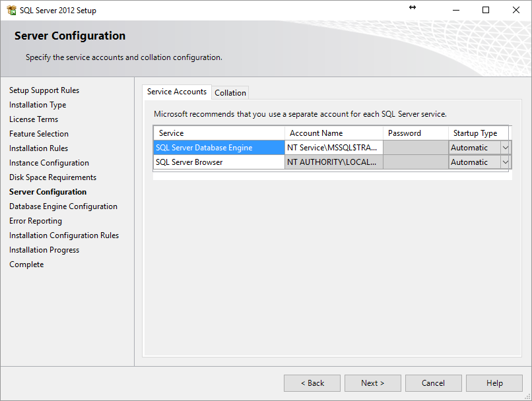This screenshot has height=401, width=532.
Task: Proceed with the Next button
Action: pos(373,383)
